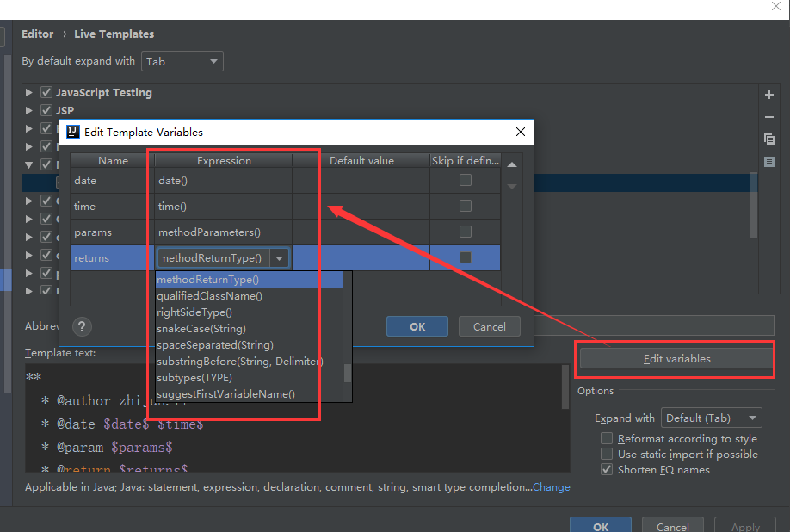Image resolution: width=790 pixels, height=532 pixels.
Task: Toggle Skip if defined for params variable
Action: 466,232
